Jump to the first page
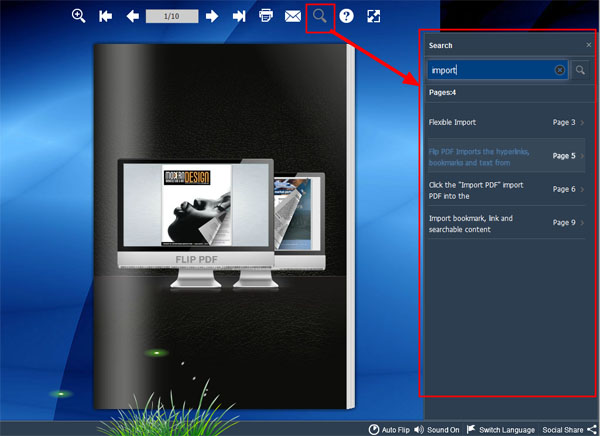This screenshot has width=600, height=436. [106, 16]
